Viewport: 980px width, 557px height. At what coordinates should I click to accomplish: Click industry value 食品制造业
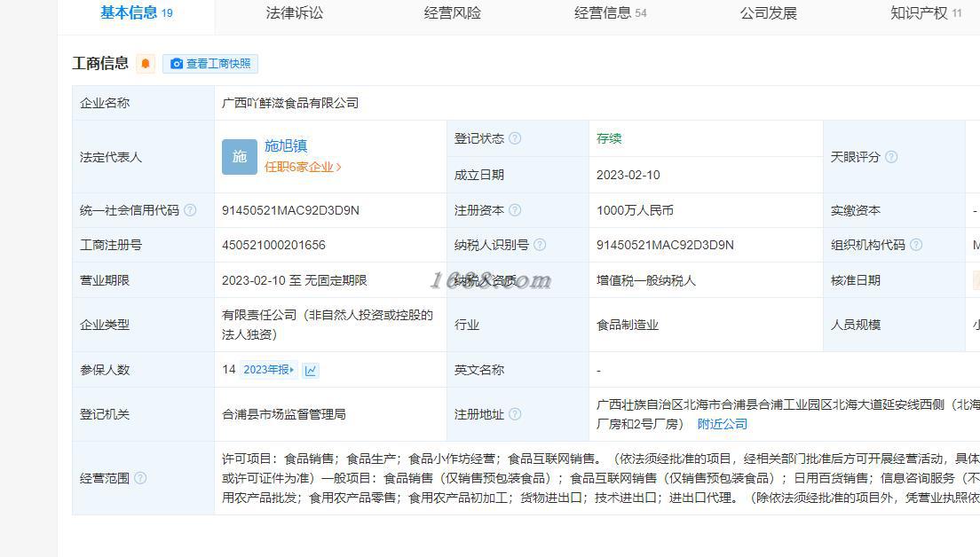coord(628,325)
